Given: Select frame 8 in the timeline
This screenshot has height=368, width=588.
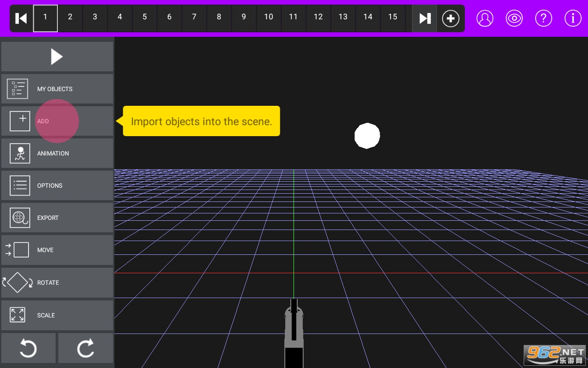Looking at the screenshot, I should 219,17.
